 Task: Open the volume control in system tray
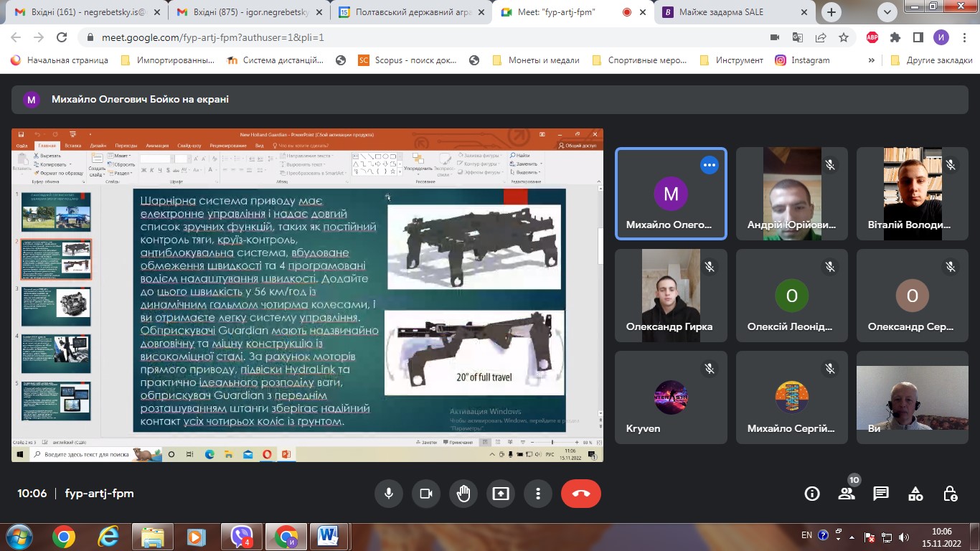(x=903, y=536)
